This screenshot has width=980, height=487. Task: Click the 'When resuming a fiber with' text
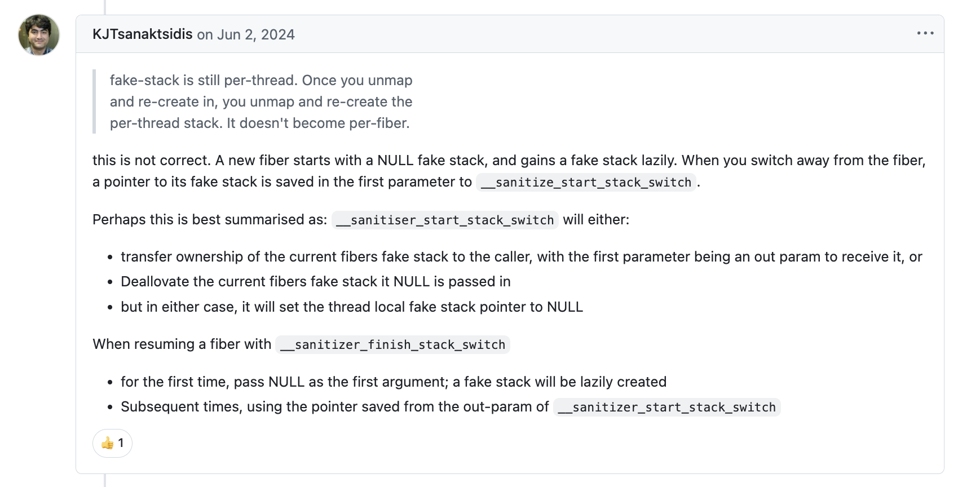pyautogui.click(x=182, y=344)
